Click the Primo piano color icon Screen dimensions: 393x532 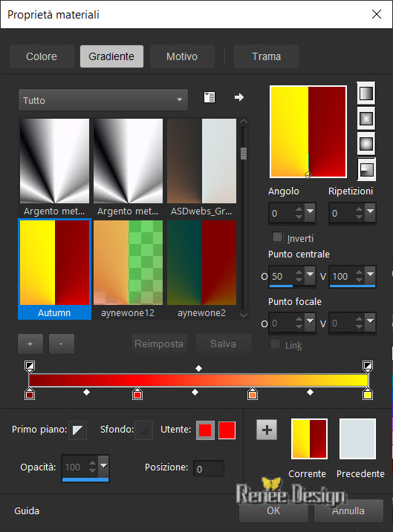click(x=77, y=430)
